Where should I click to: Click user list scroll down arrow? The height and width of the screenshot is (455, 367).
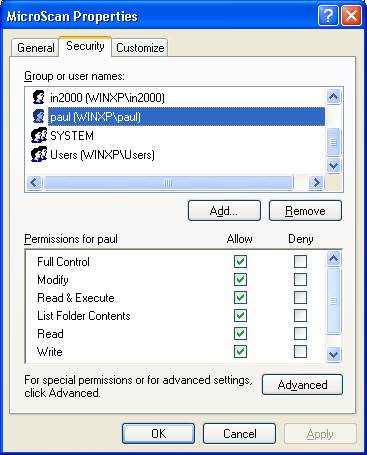click(334, 165)
